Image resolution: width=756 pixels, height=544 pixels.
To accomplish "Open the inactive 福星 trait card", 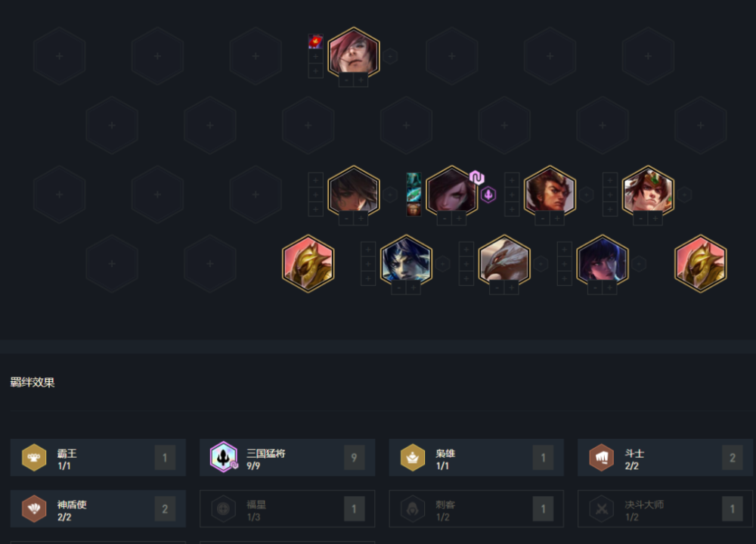I will [287, 508].
